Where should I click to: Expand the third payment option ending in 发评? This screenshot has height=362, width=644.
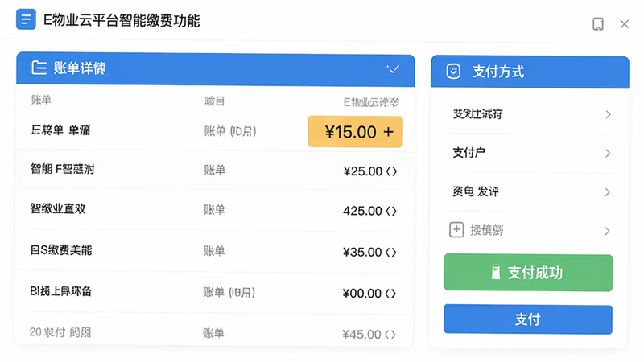pos(608,192)
